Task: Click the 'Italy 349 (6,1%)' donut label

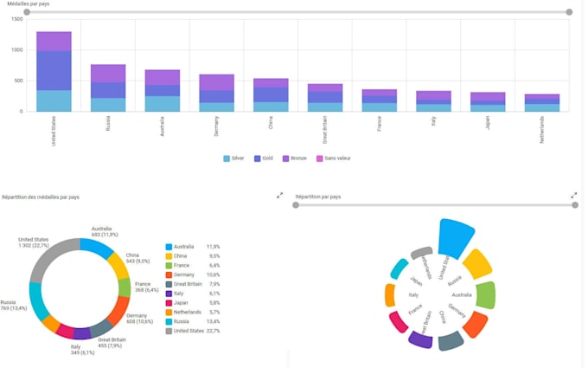Action: click(x=82, y=350)
